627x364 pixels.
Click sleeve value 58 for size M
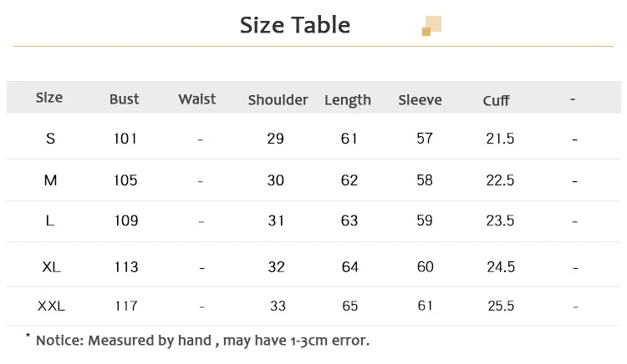coord(424,180)
